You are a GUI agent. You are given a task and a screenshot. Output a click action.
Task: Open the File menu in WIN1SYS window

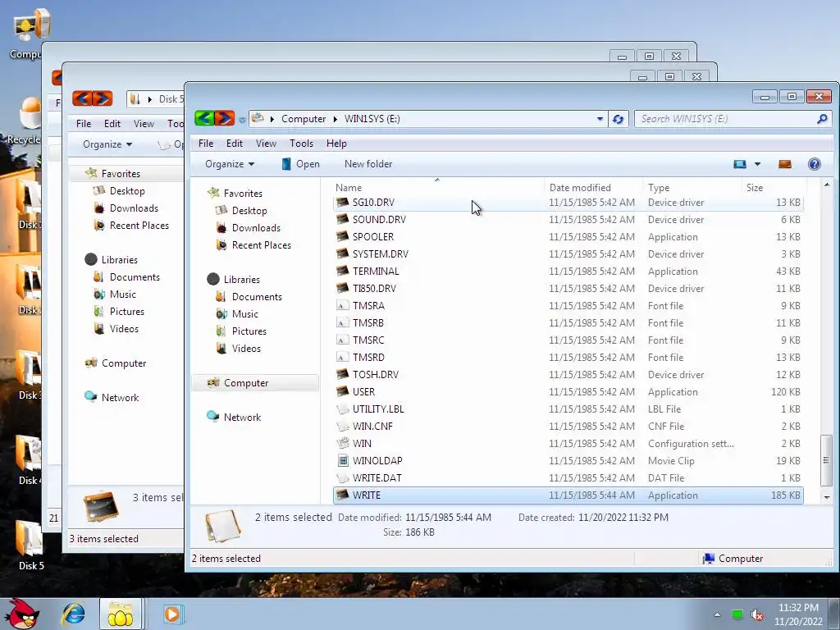(x=206, y=144)
